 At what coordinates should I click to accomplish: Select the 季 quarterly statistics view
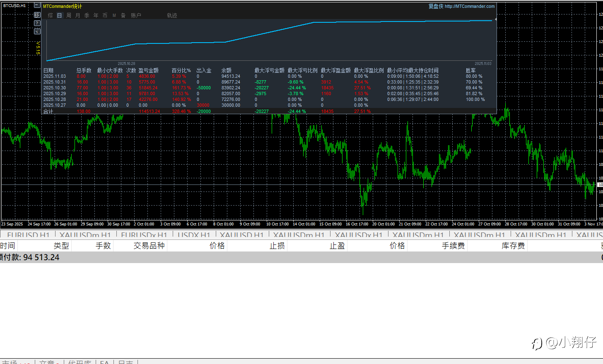point(87,15)
